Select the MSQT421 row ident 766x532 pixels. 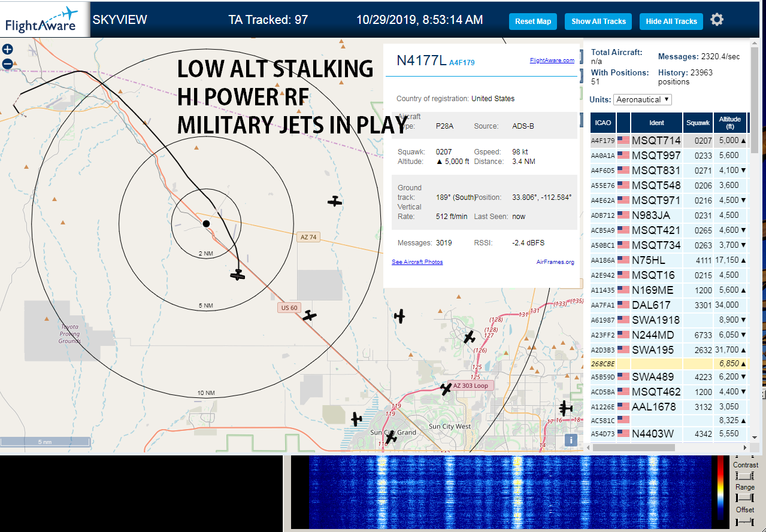coord(656,230)
